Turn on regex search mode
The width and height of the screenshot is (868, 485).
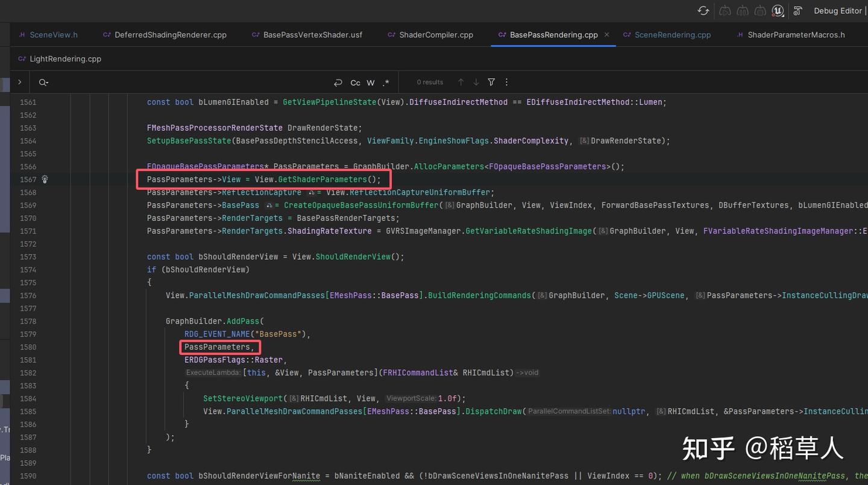385,82
